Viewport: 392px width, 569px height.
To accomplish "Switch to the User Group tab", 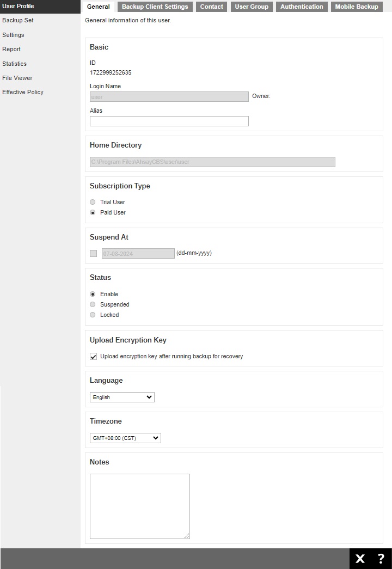I will coord(251,7).
